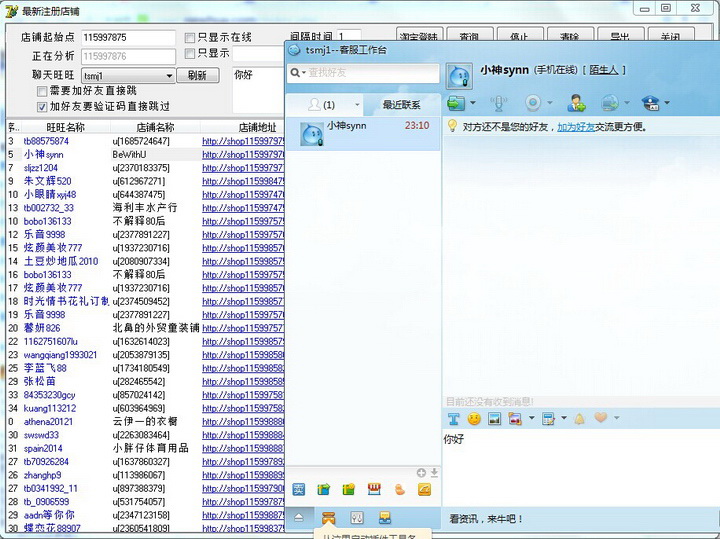The width and height of the screenshot is (720, 539).
Task: Click the green box with arrow plugin icon
Action: pos(324,489)
